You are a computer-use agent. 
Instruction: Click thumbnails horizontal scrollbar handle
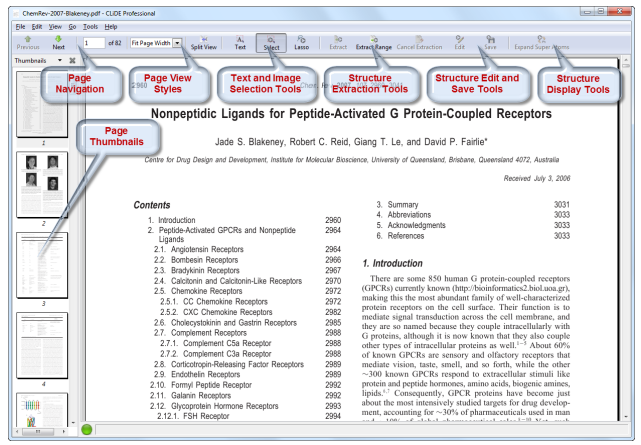click(38, 432)
